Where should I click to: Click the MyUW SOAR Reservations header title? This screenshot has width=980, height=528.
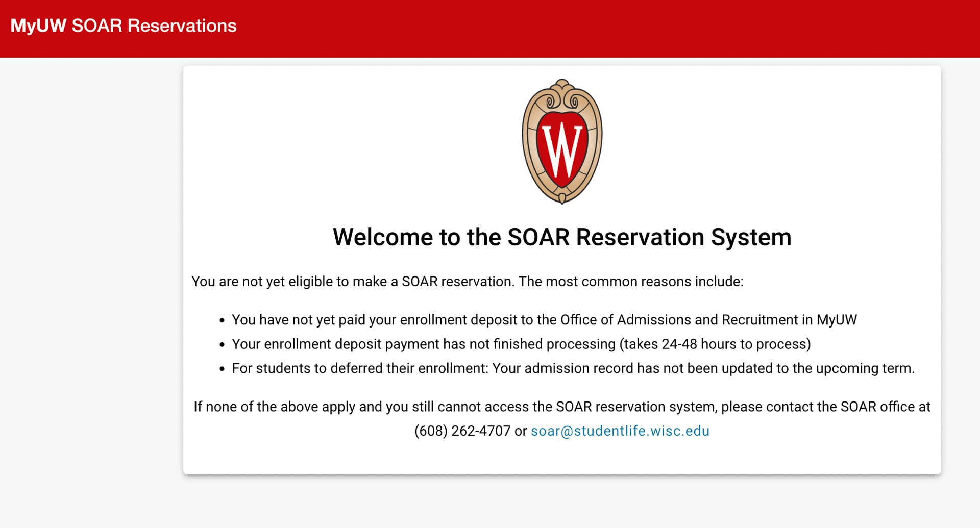(x=124, y=26)
